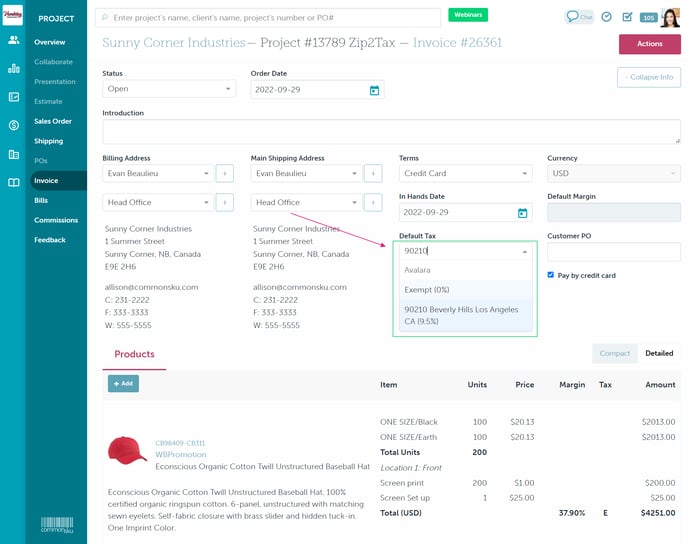Click the bar chart reports sidebar icon

13,68
